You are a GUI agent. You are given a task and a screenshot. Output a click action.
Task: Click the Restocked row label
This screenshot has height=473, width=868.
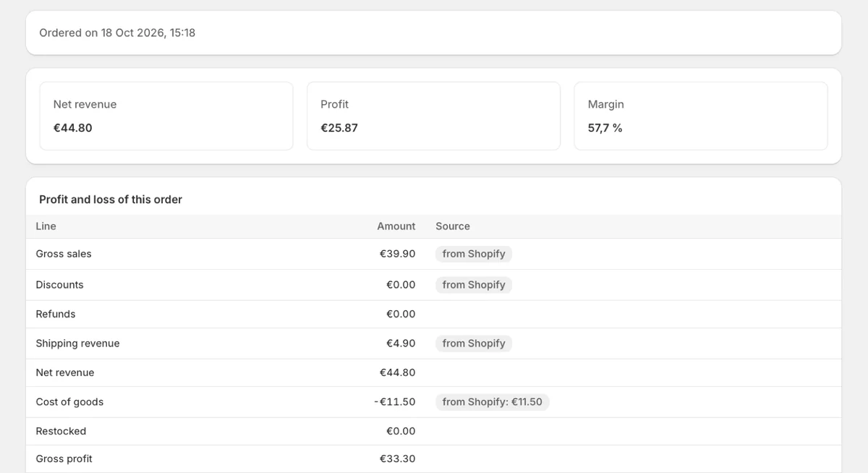click(x=61, y=431)
